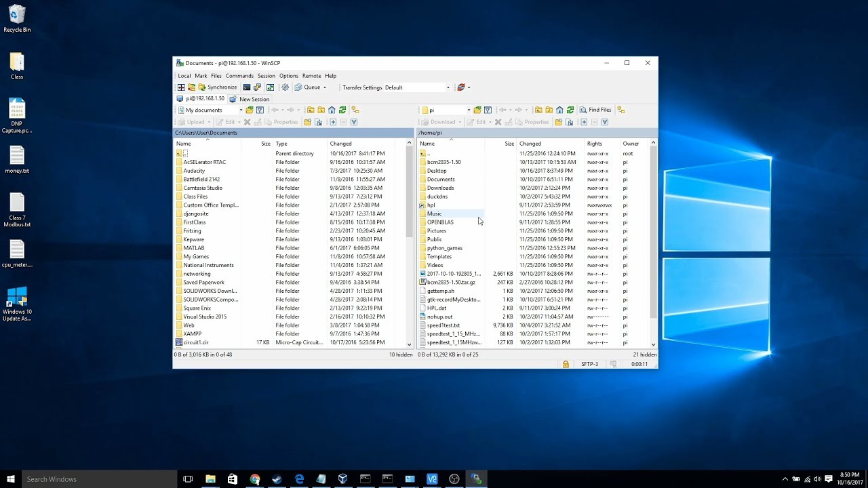Click Open Directory icon in local panel
Viewport: 868px width, 488px height.
[x=249, y=110]
